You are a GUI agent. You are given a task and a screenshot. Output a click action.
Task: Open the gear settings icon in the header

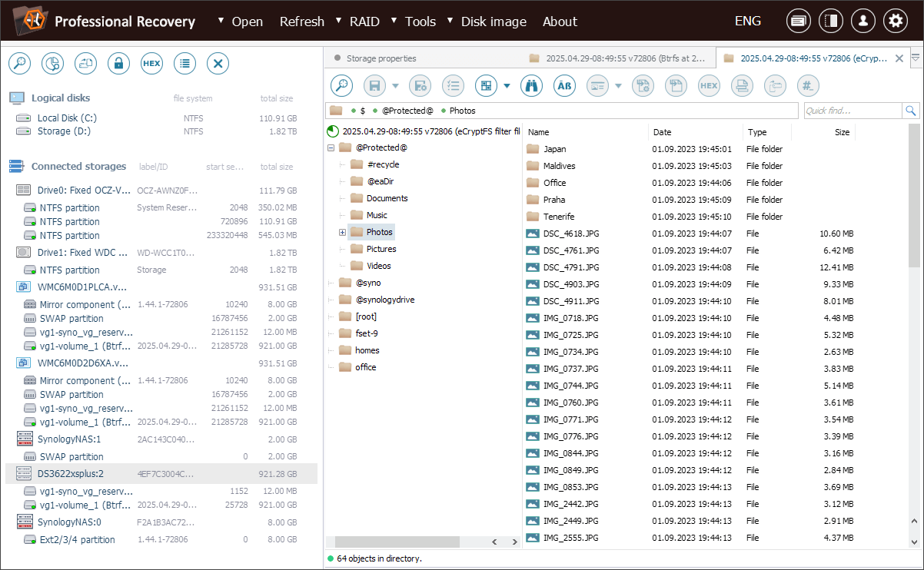tap(895, 22)
